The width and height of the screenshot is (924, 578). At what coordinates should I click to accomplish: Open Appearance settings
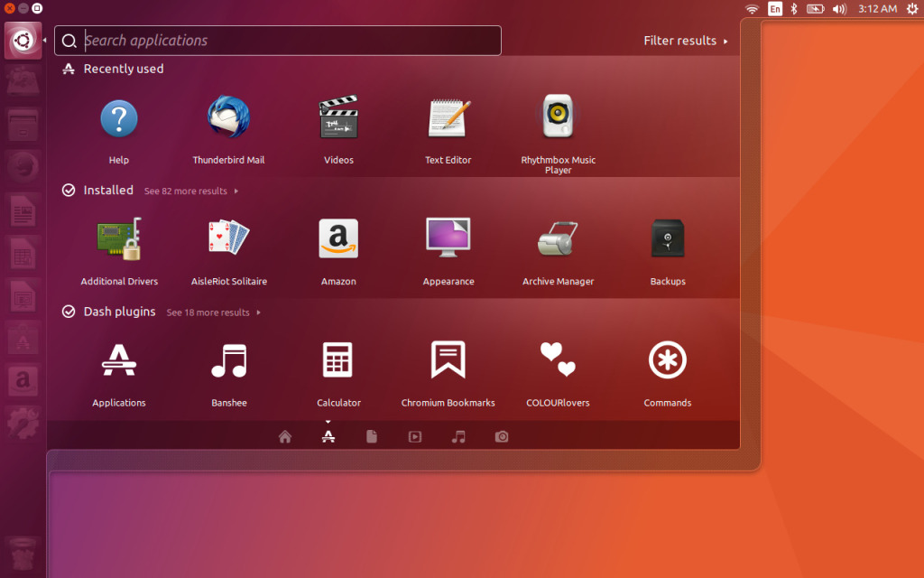coord(448,238)
